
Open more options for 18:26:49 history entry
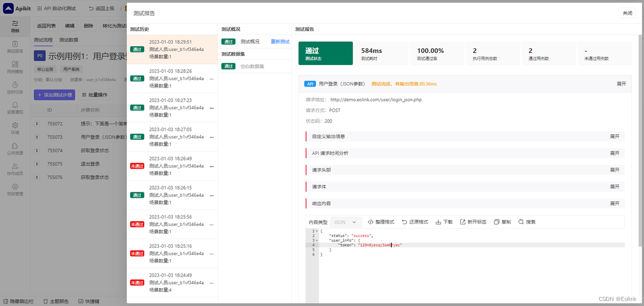pyautogui.click(x=211, y=166)
